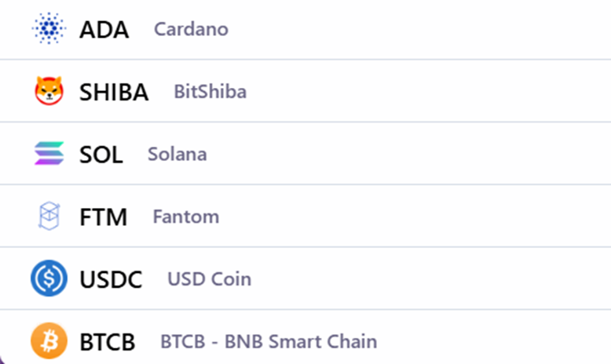The height and width of the screenshot is (364, 611).
Task: Click the USD Coin blue dollar icon
Action: (49, 278)
